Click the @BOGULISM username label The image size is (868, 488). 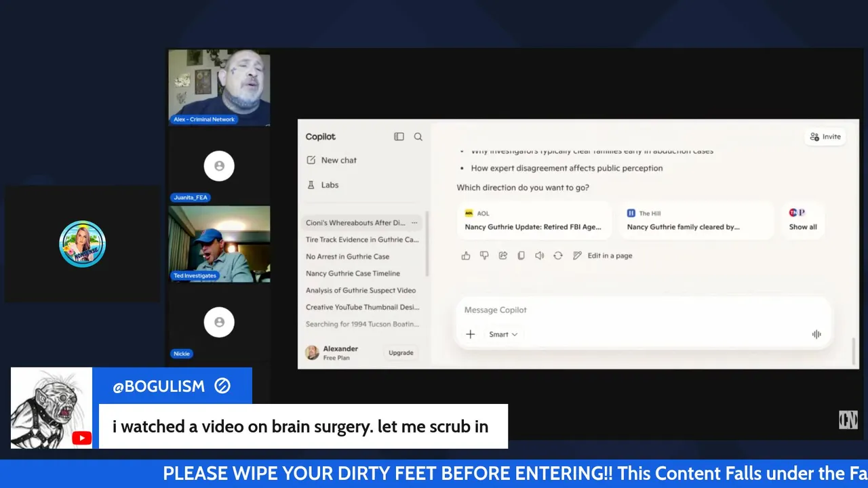coord(159,386)
